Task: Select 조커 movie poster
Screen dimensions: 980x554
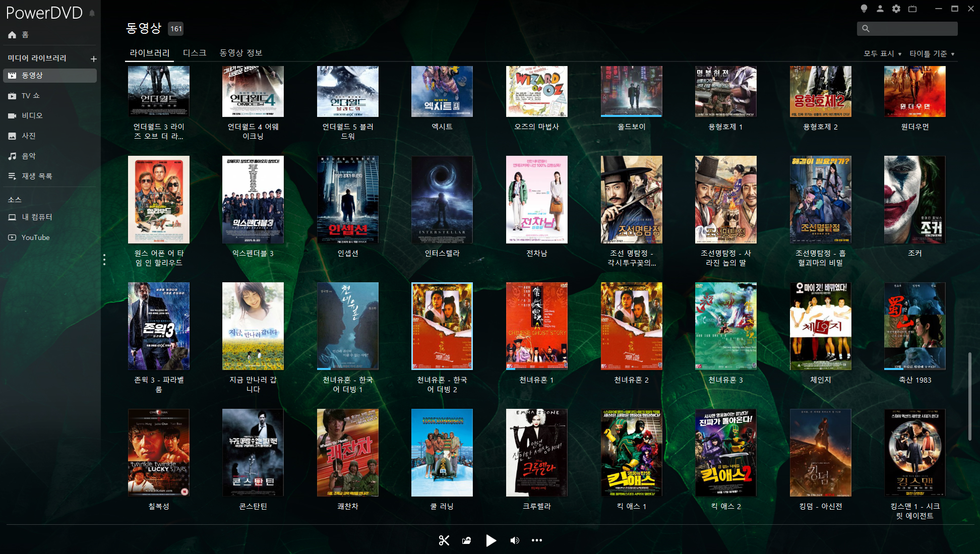Action: coord(915,200)
